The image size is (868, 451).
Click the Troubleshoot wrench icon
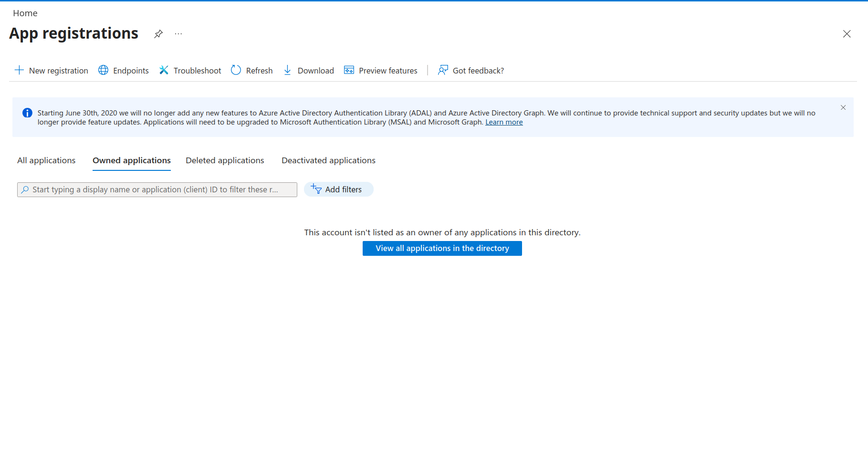[x=164, y=70]
